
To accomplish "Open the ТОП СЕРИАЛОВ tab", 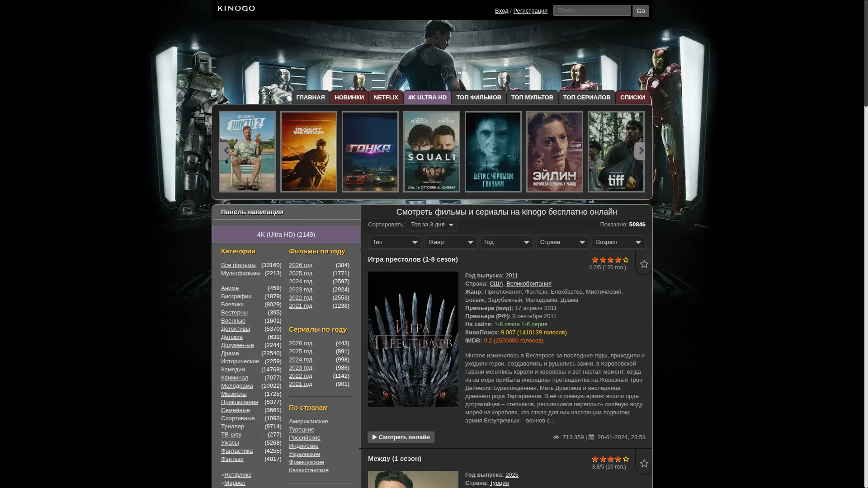I will (x=587, y=98).
